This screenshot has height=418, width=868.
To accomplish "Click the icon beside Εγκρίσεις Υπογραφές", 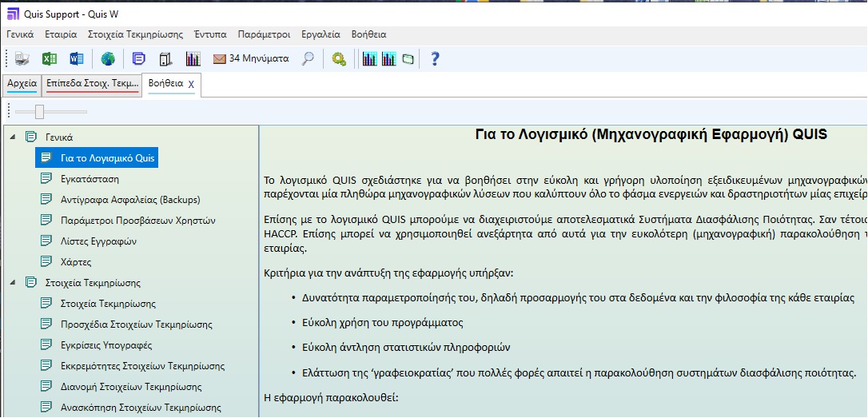I will tap(46, 345).
